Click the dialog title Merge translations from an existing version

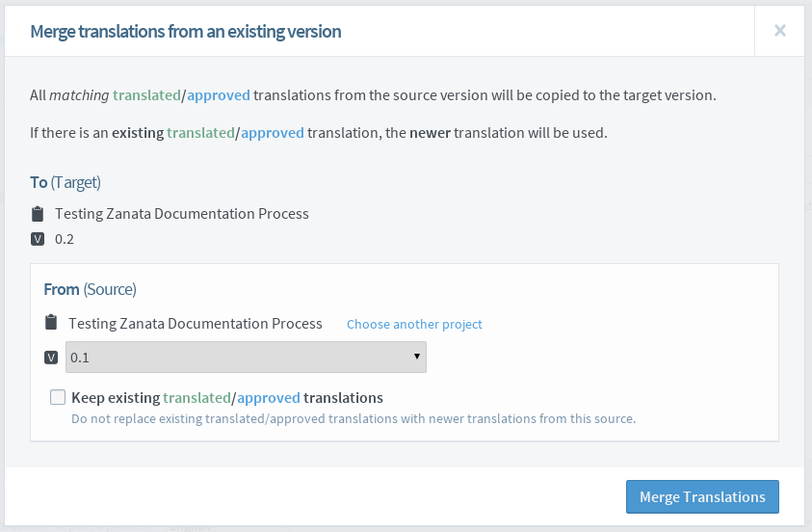click(x=185, y=32)
